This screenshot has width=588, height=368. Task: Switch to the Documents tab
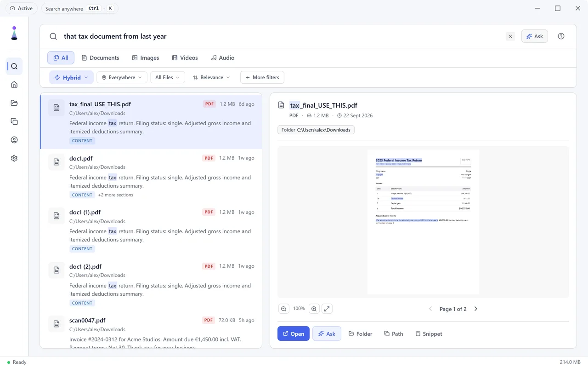coord(100,57)
